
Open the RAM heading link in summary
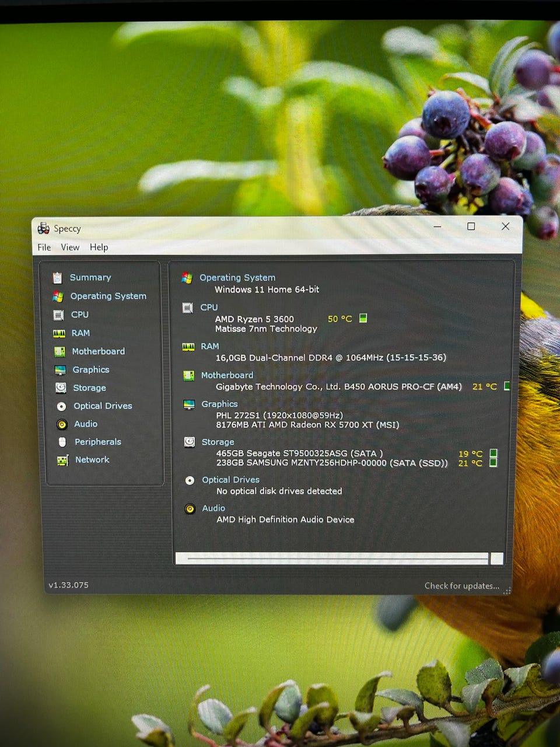click(x=210, y=347)
